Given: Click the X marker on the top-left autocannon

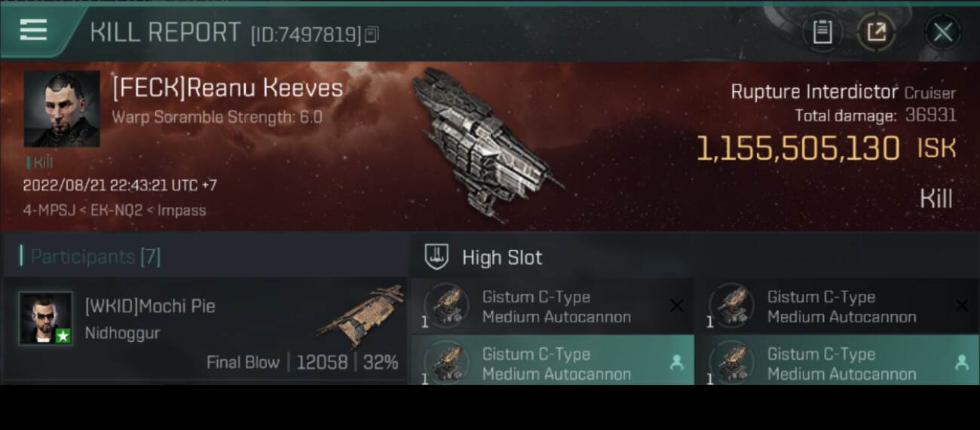Looking at the screenshot, I should tap(677, 306).
